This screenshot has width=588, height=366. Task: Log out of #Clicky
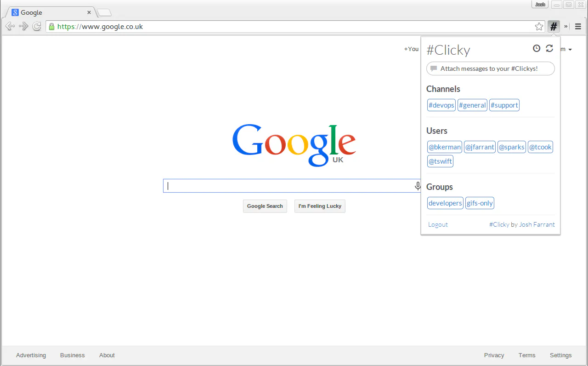[438, 224]
